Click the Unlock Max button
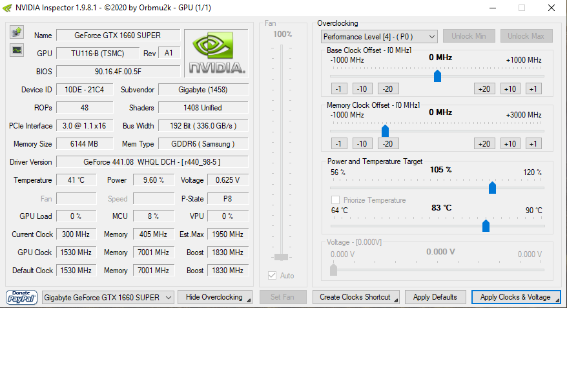Screen dimensions: 567x392 point(526,36)
